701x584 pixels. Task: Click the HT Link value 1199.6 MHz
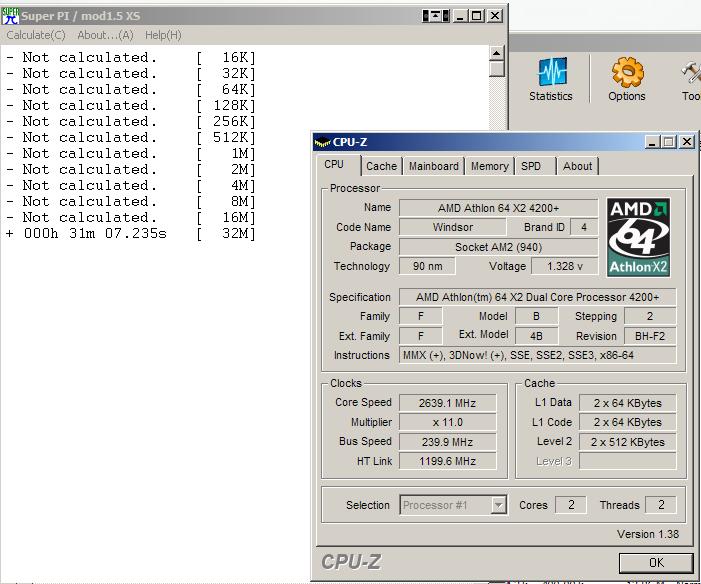448,461
